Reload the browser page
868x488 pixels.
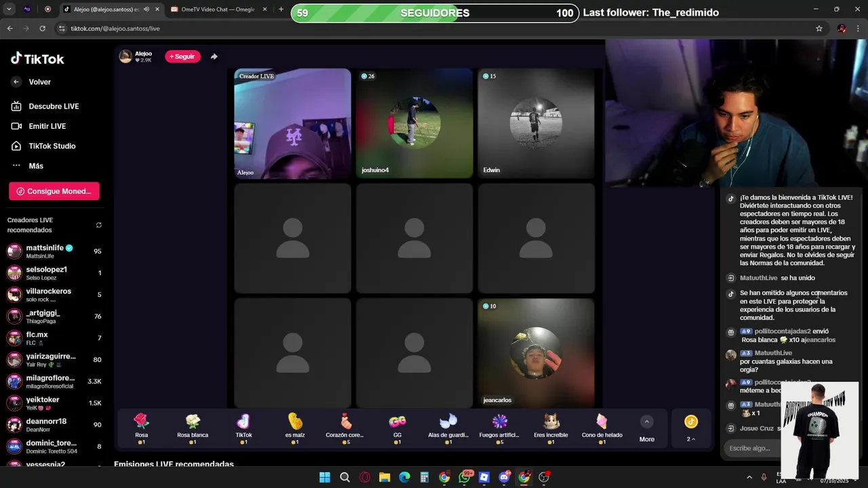[42, 28]
